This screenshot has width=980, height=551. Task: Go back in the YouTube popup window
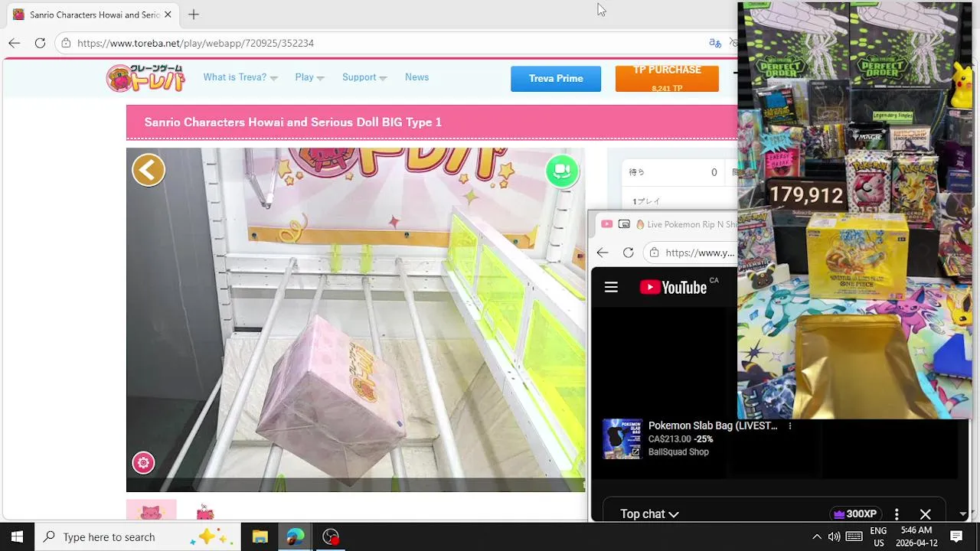tap(603, 253)
